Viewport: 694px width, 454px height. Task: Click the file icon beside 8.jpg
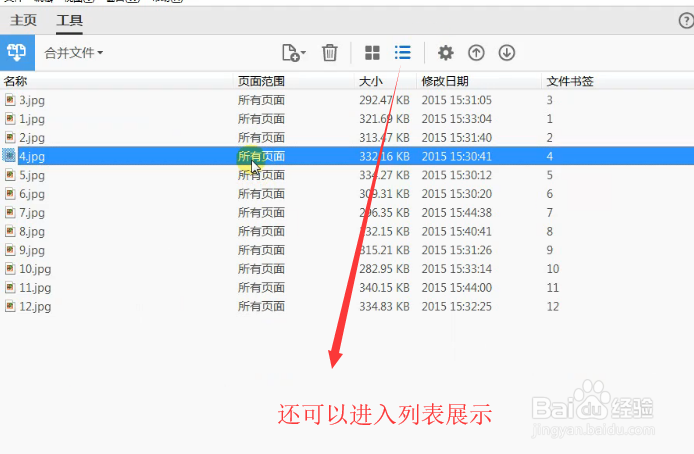tap(10, 231)
